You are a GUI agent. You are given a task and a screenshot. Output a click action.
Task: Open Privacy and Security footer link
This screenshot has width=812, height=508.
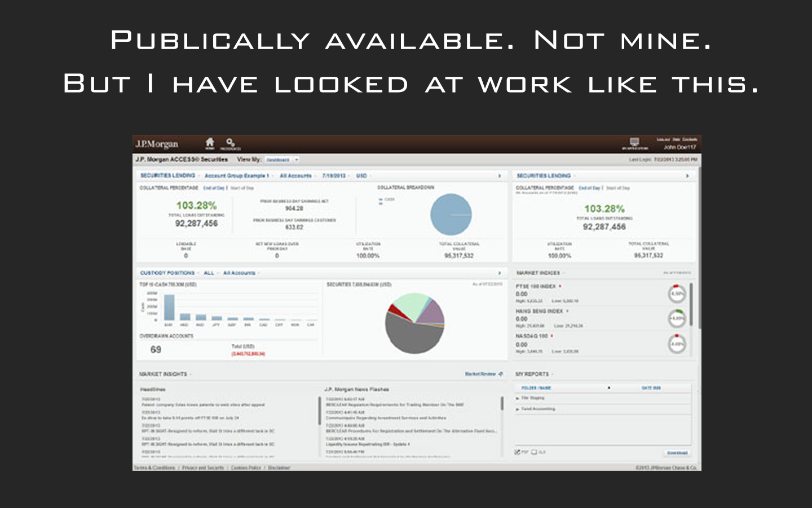tap(203, 468)
